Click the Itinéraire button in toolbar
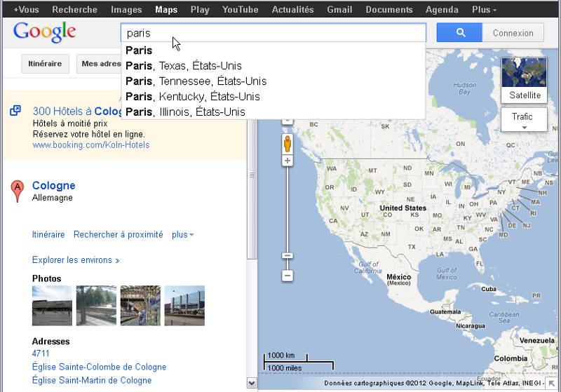 click(45, 64)
